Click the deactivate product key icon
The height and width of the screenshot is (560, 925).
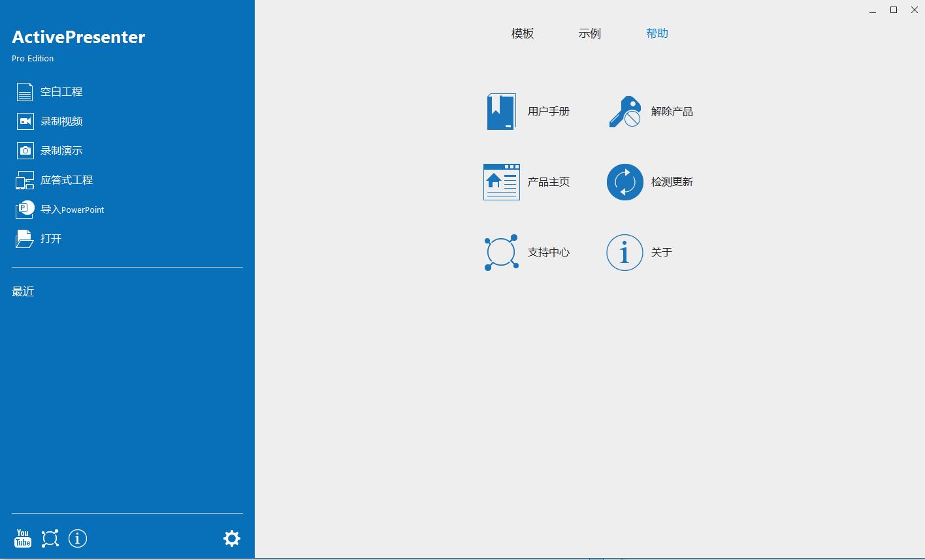pyautogui.click(x=625, y=112)
